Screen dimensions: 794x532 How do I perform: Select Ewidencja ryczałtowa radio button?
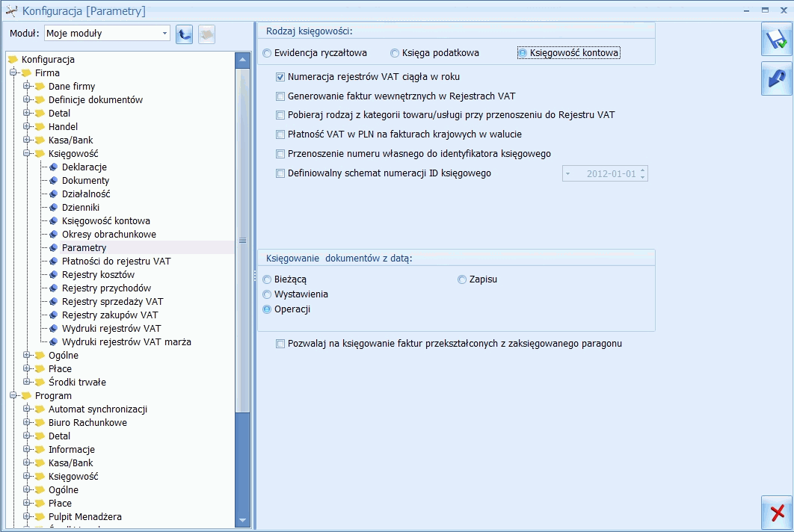click(x=267, y=53)
